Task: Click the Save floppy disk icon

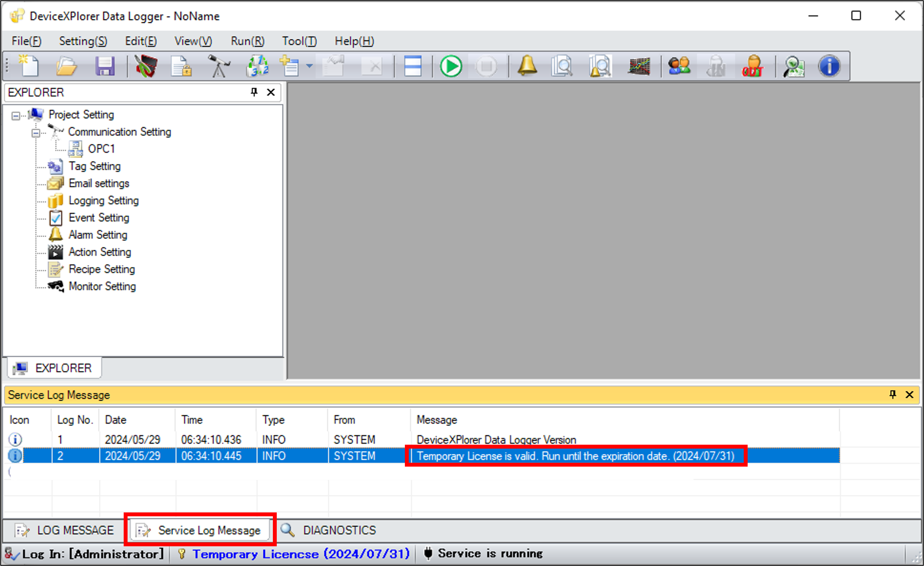Action: tap(105, 66)
